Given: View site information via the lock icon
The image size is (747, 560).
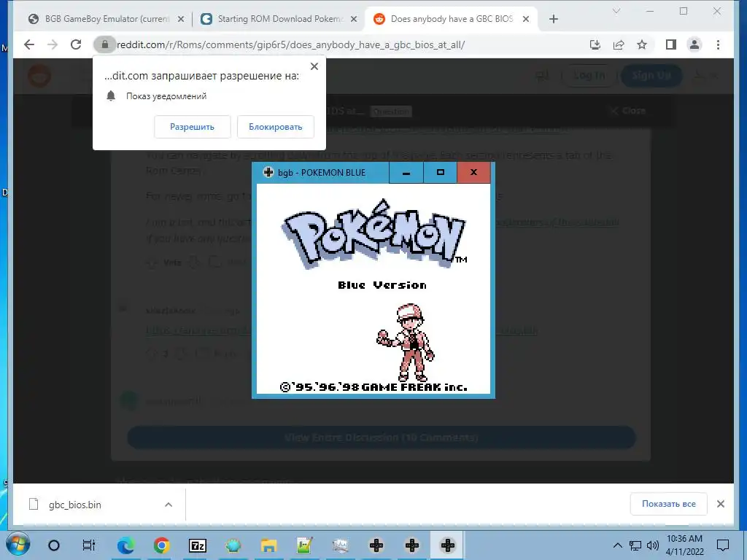Looking at the screenshot, I should (x=105, y=44).
